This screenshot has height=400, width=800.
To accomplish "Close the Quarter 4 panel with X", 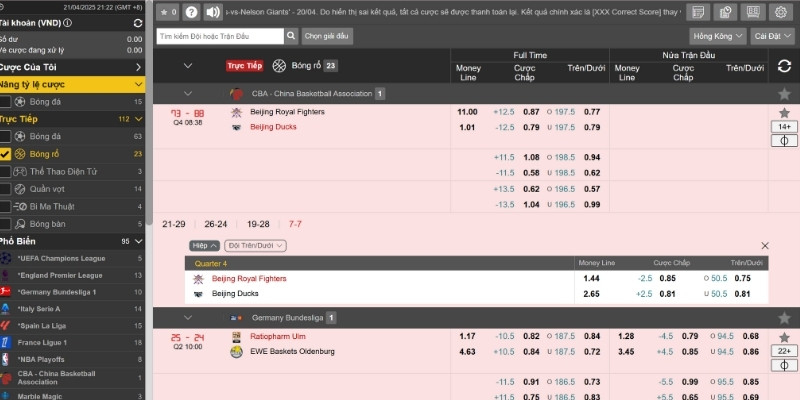I will coord(765,246).
